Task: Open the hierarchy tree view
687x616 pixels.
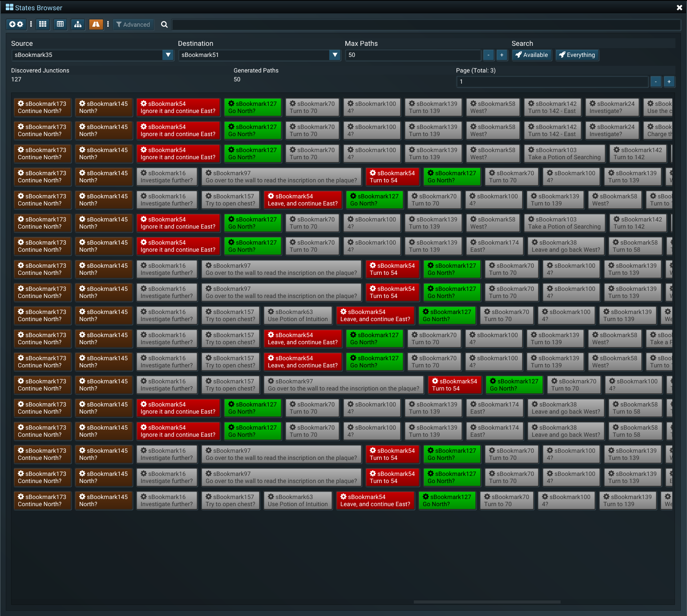Action: pos(78,24)
